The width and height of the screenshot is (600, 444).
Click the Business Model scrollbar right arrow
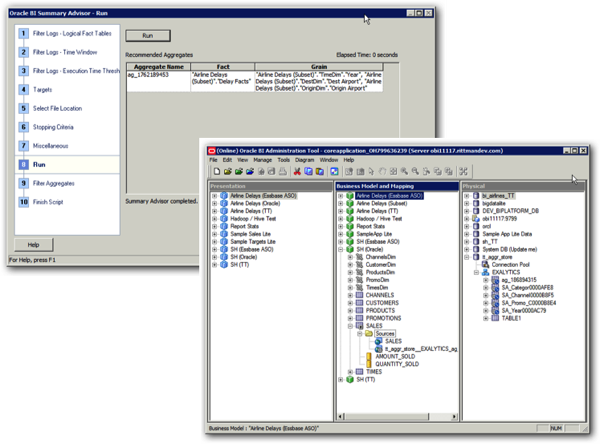click(x=454, y=416)
